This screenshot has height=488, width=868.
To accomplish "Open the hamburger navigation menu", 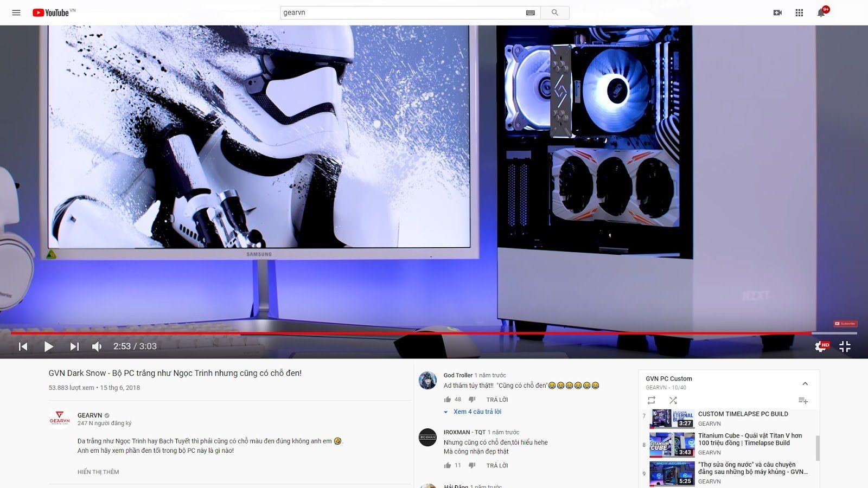I will click(x=16, y=12).
